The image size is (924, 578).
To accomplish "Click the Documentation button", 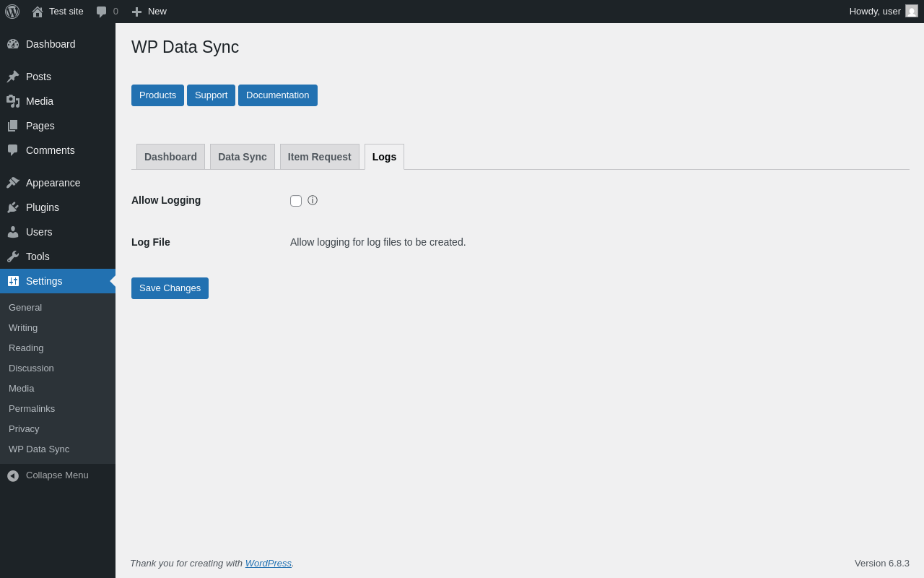I will pos(277,95).
